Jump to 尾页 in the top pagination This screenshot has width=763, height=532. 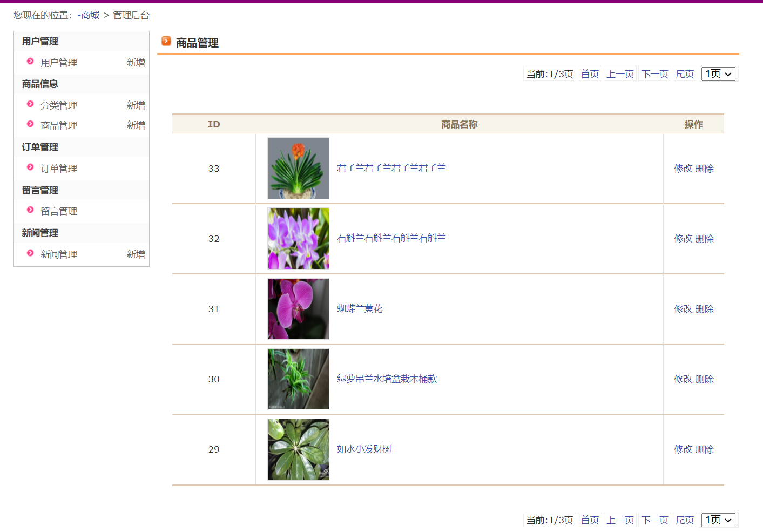coord(685,74)
